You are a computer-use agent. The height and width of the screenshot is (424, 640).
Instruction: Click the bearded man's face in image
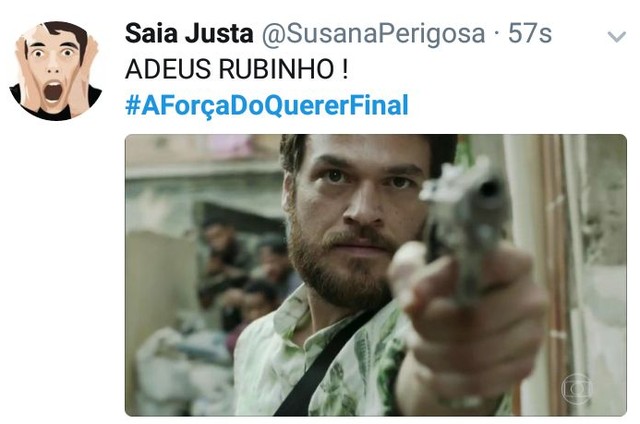pyautogui.click(x=355, y=220)
